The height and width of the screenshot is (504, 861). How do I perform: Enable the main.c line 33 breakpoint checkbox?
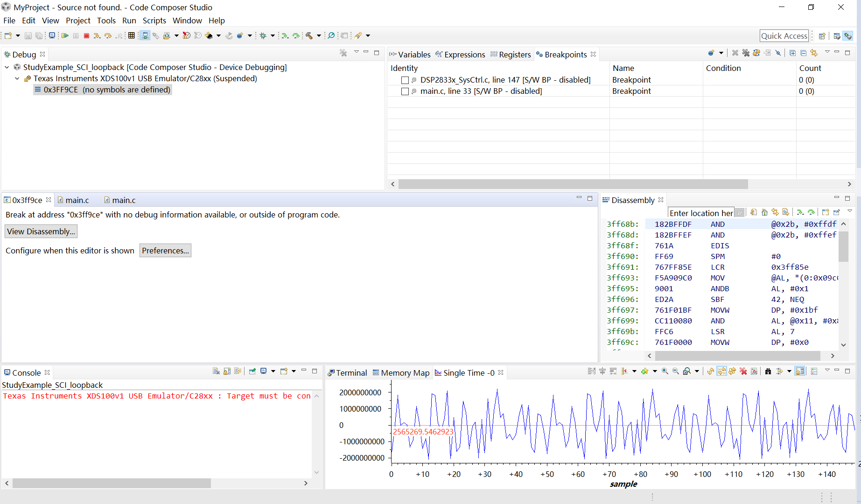click(405, 91)
